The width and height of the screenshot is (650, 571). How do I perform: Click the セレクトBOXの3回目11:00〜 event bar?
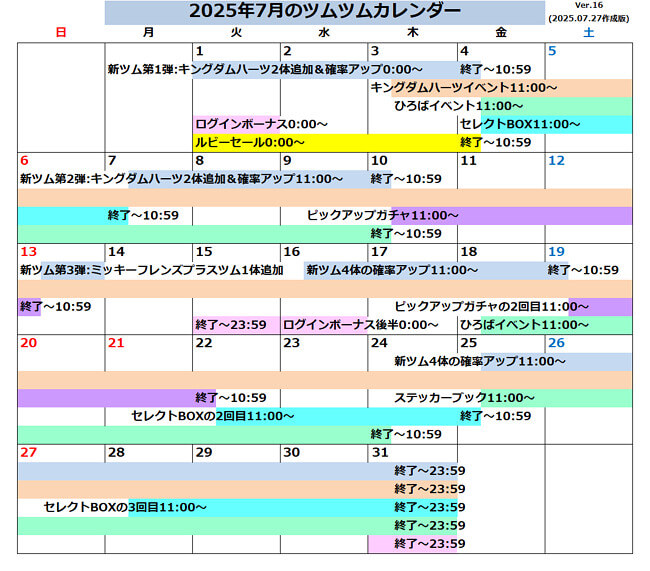coord(125,507)
